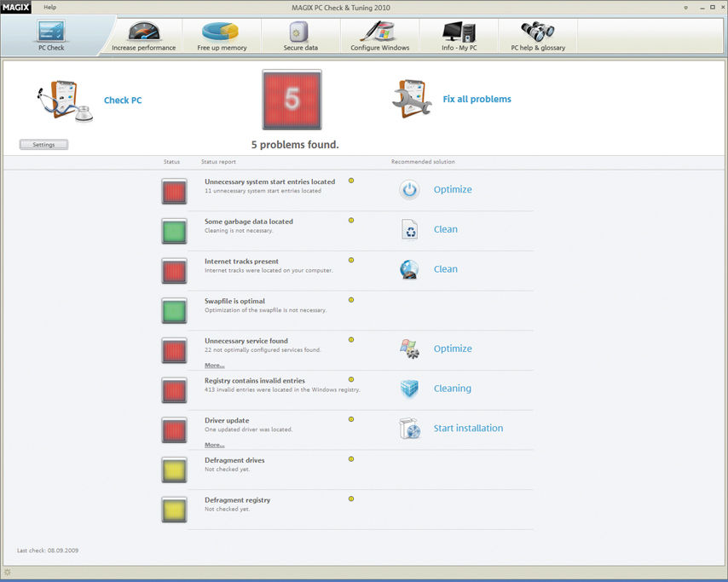The width and height of the screenshot is (728, 582).
Task: Clean the Internet tracks
Action: click(x=446, y=269)
